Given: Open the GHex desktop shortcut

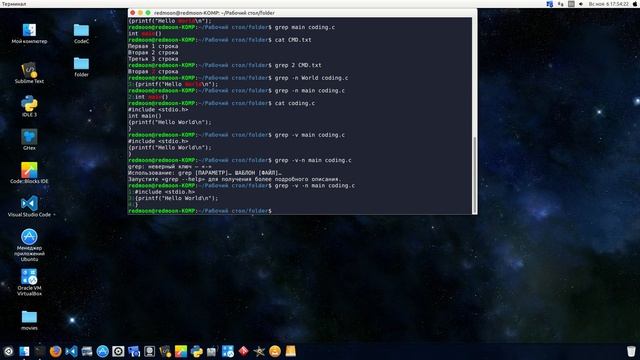Looking at the screenshot, I should click(29, 140).
